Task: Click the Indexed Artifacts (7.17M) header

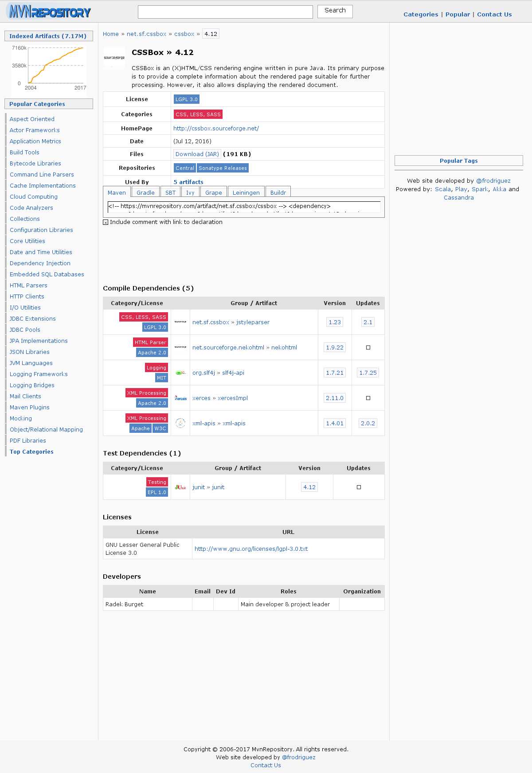Action: coord(49,36)
